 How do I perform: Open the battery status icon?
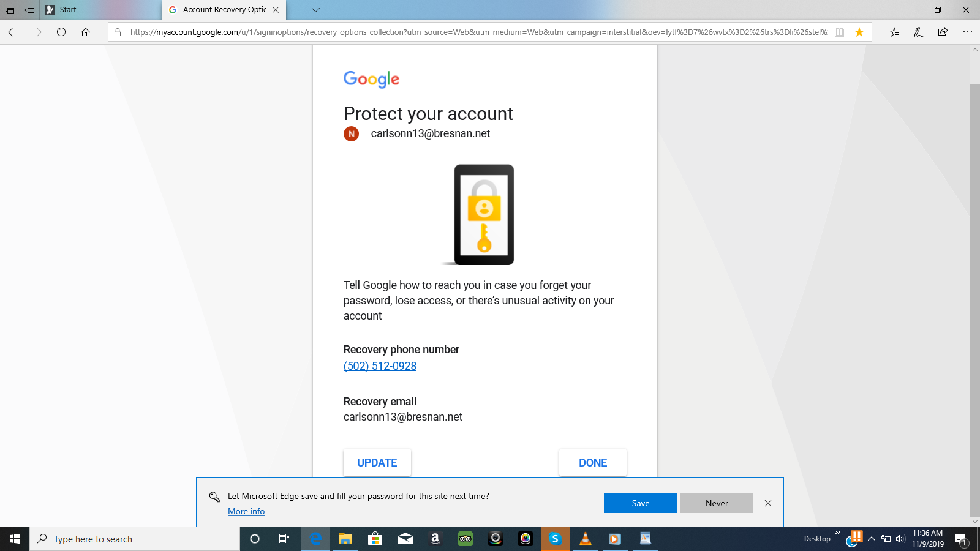coord(886,539)
